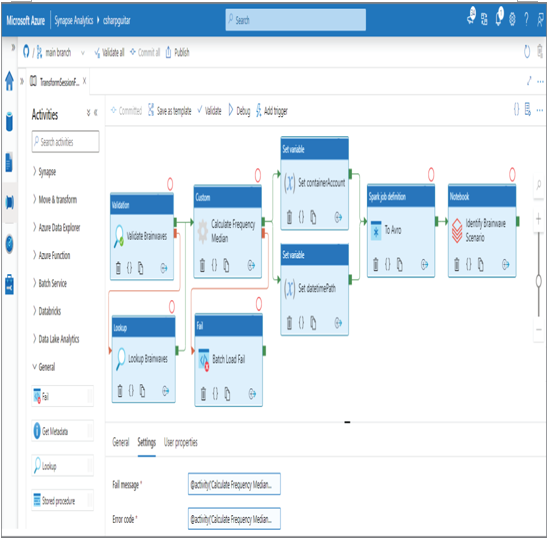
Task: Zoom out with canvas minus icon
Action: point(538,330)
